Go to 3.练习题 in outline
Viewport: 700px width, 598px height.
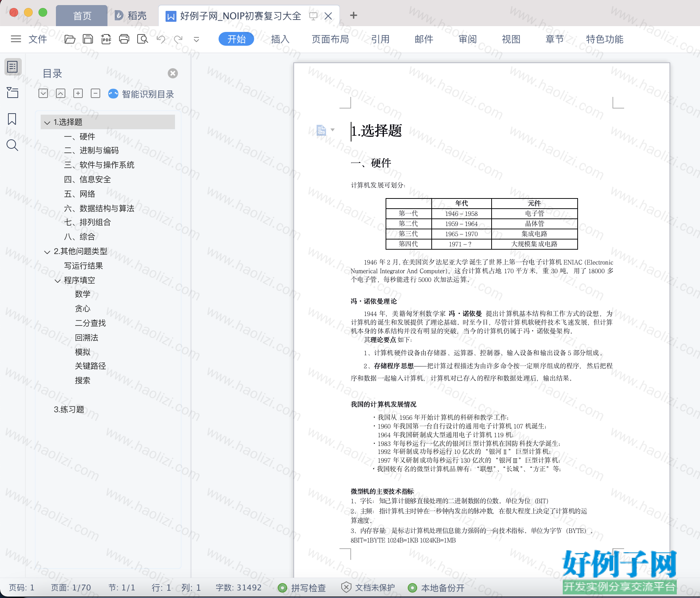click(x=69, y=409)
